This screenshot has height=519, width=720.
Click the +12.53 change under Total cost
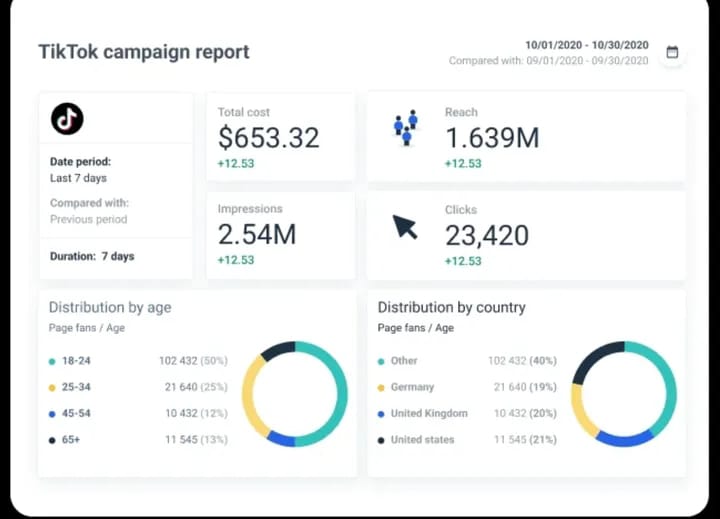click(x=236, y=164)
